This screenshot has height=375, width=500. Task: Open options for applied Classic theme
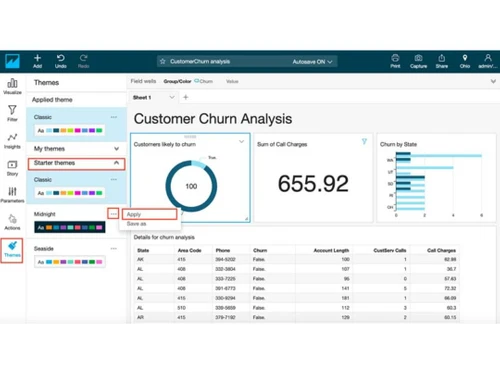[114, 117]
